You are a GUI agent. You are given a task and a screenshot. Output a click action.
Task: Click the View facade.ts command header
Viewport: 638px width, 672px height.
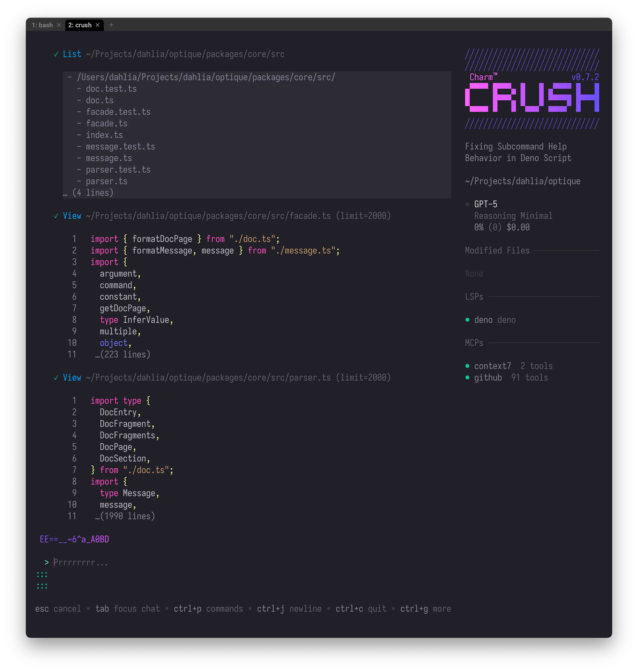pos(227,216)
